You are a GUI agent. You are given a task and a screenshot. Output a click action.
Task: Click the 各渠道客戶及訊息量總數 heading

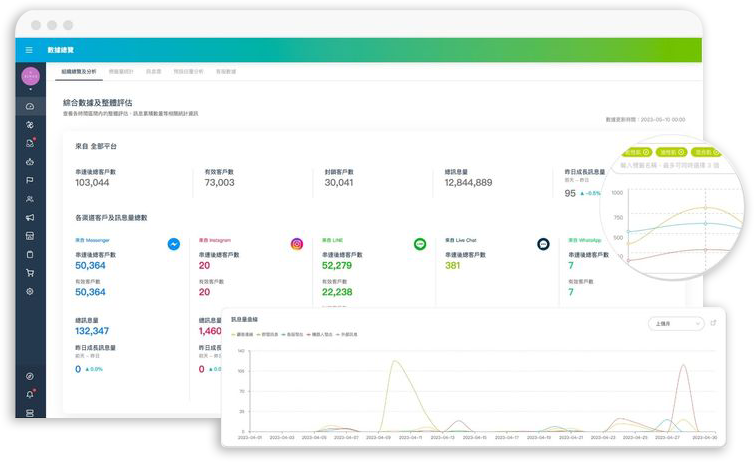(x=111, y=218)
